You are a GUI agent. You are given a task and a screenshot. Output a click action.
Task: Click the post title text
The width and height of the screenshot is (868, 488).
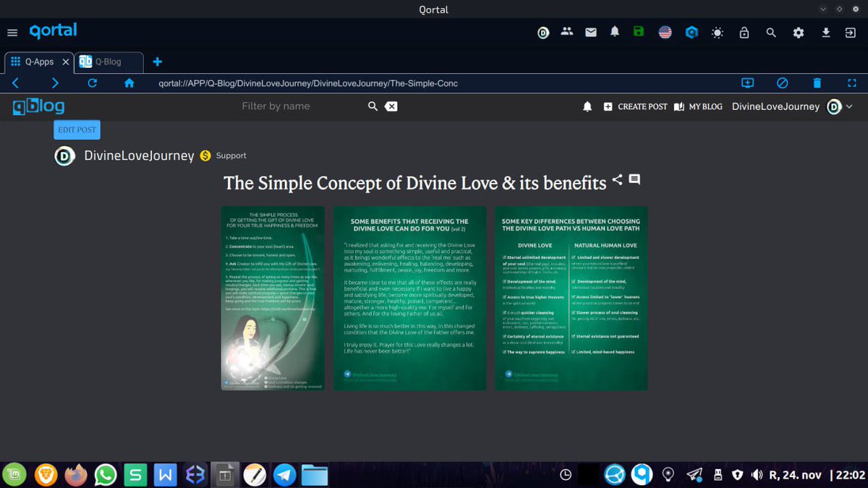click(415, 183)
